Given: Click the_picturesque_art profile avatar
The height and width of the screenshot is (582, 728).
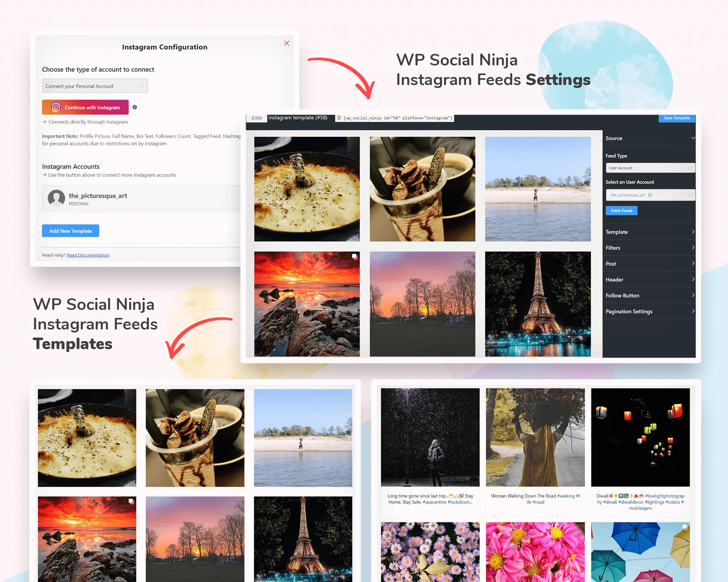Looking at the screenshot, I should (56, 198).
